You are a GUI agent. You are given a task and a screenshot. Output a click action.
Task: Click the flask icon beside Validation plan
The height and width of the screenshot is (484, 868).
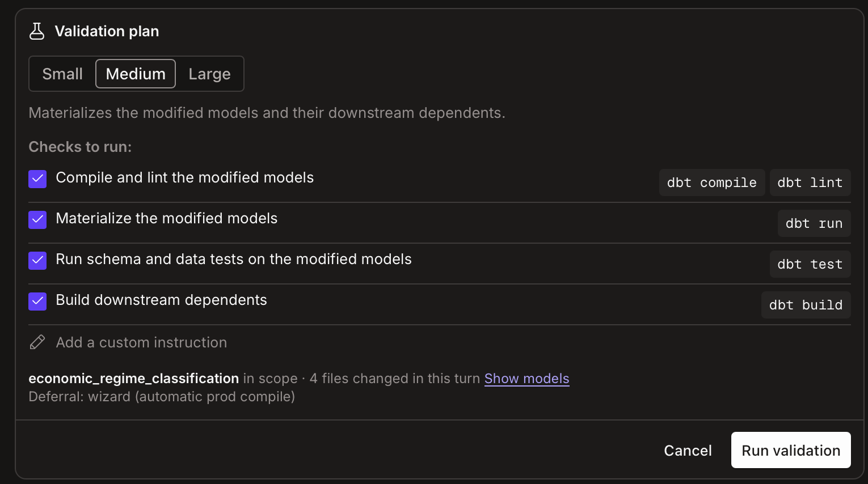(x=37, y=31)
